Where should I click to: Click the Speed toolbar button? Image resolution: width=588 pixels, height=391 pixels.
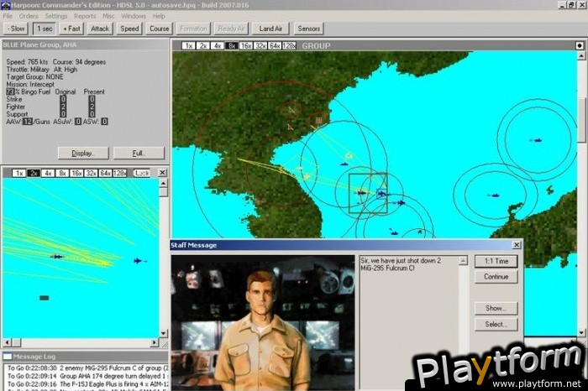[x=129, y=29]
